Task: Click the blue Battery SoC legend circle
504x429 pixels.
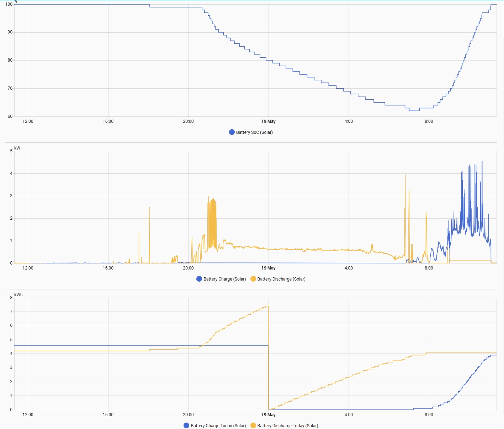Action: pyautogui.click(x=232, y=132)
